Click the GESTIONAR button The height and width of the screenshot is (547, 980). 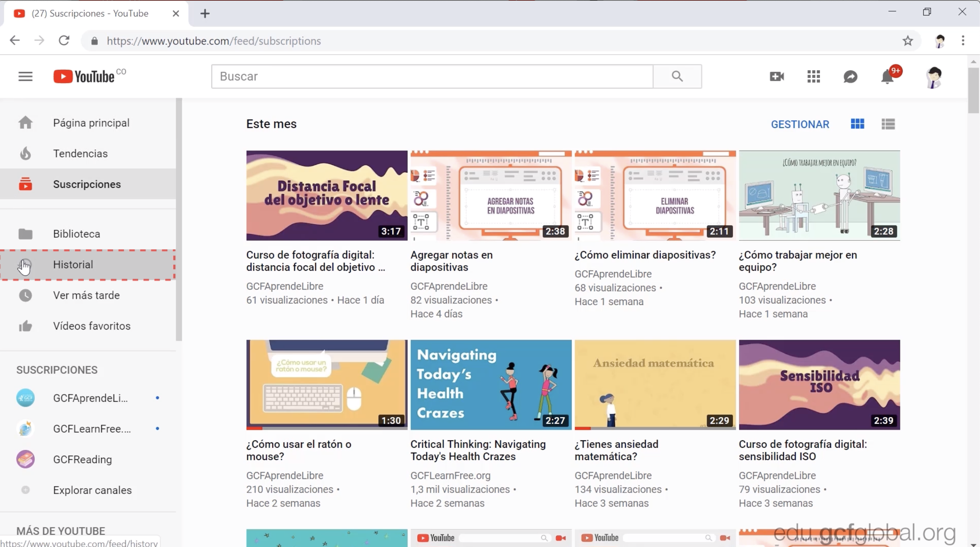click(800, 124)
